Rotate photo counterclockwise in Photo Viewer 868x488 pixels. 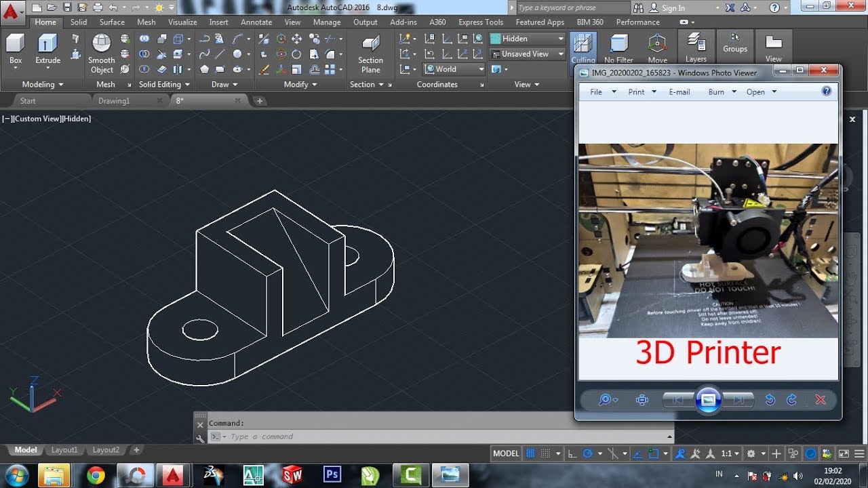tap(770, 400)
